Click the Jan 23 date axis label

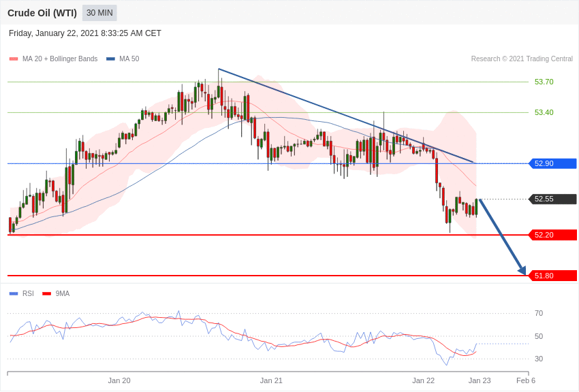tap(480, 380)
